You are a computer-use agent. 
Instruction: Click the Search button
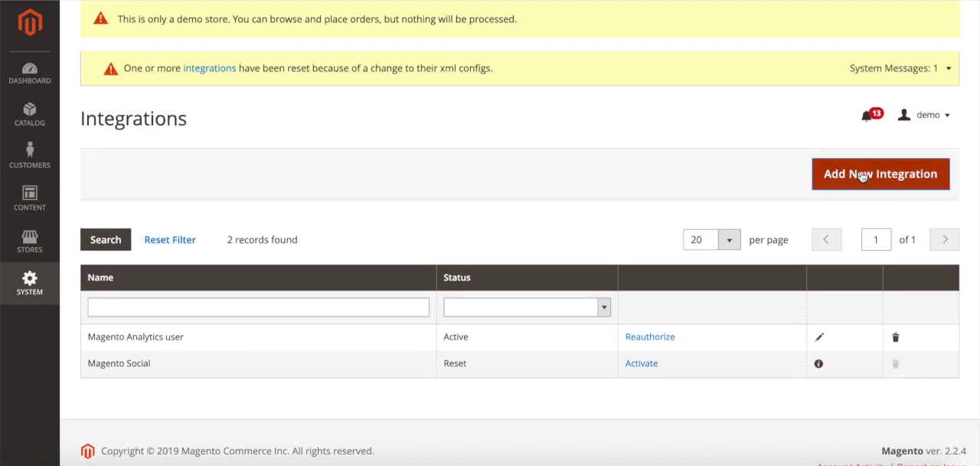(x=106, y=240)
